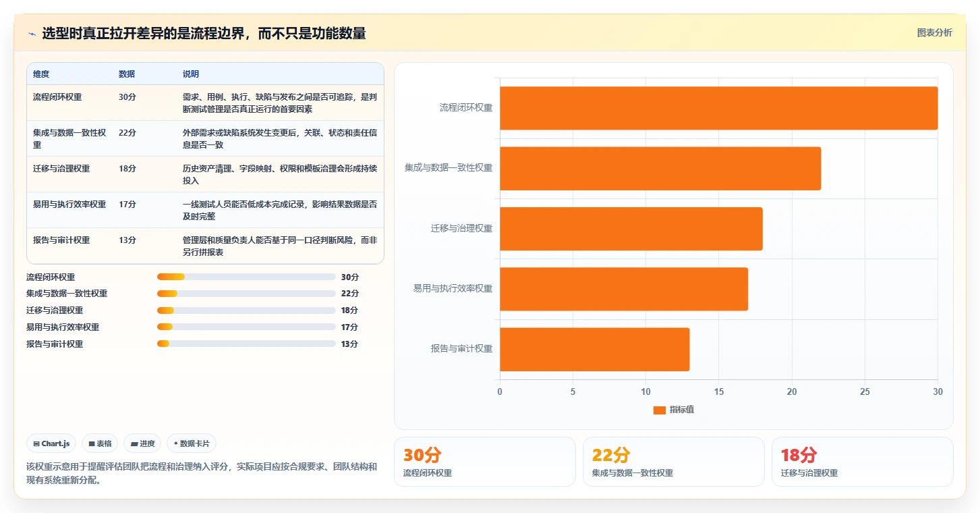980x513 pixels.
Task: Click the 流程闭环权重 label on the chart axis
Action: 466,108
